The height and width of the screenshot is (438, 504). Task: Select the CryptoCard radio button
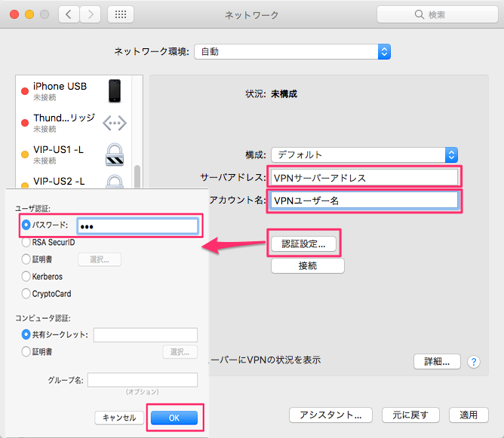[x=26, y=293]
